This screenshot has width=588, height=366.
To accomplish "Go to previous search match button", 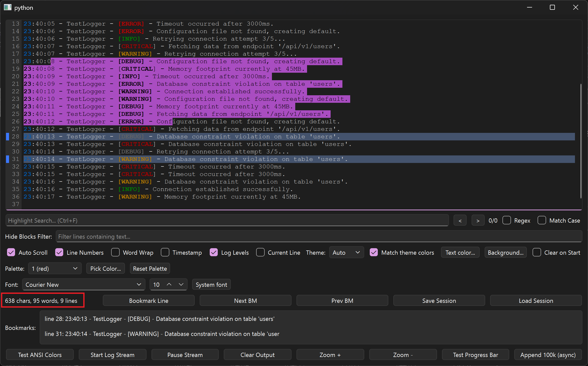I will (460, 220).
